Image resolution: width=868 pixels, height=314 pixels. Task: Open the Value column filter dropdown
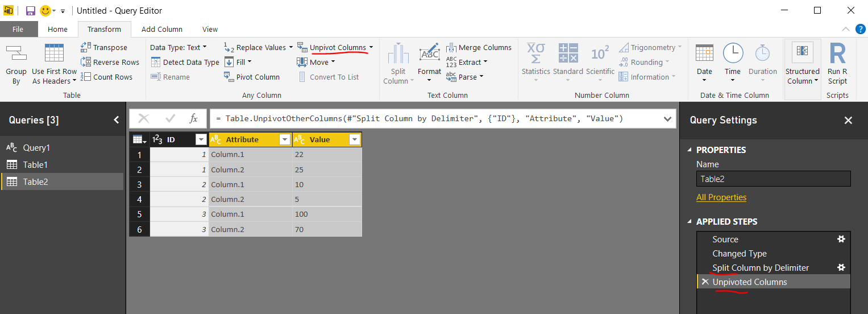coord(355,139)
